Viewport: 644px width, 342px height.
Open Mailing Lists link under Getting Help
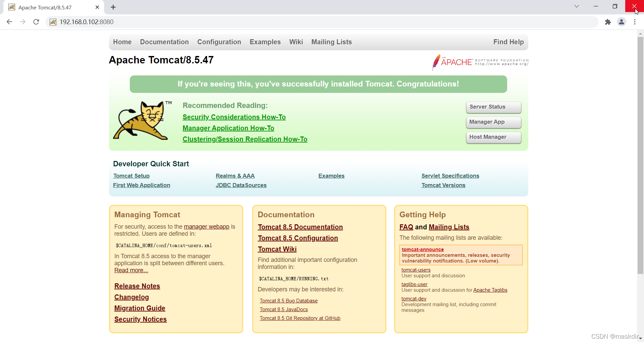[x=449, y=227]
